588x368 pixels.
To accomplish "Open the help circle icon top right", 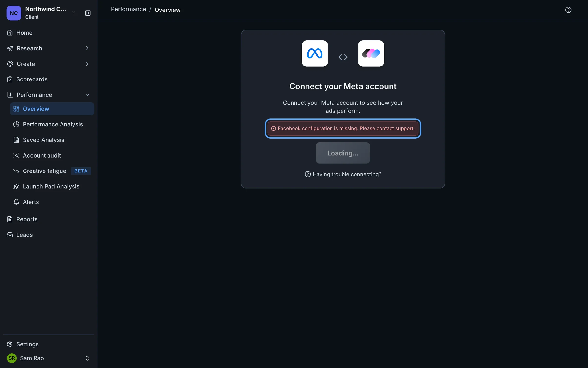I will (568, 10).
